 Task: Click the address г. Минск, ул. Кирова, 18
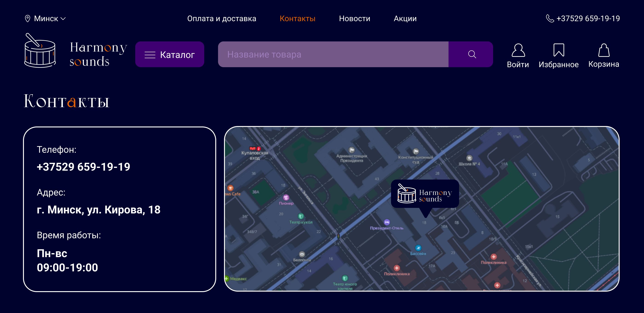(x=98, y=210)
